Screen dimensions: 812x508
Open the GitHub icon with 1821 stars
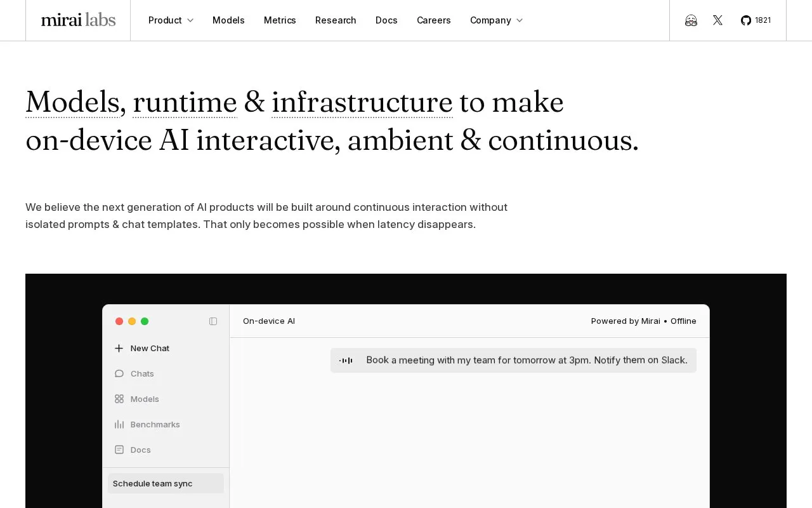(756, 20)
